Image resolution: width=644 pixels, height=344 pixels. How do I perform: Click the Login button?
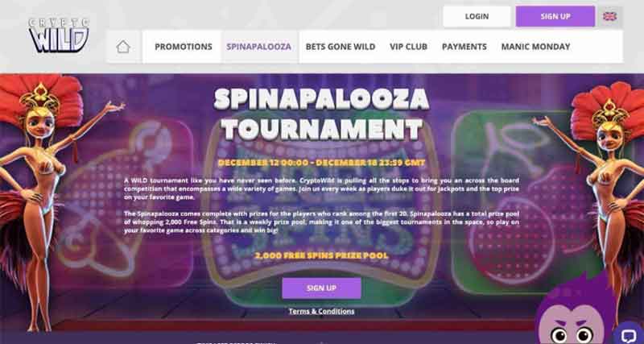point(477,16)
